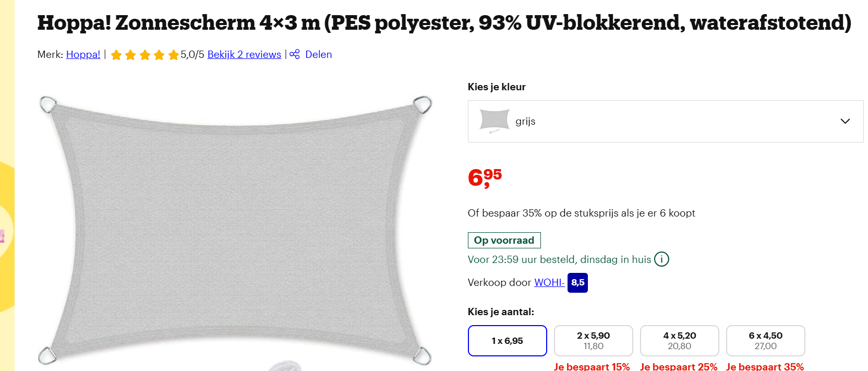Click the fifth rating star
This screenshot has height=371, width=868.
173,54
